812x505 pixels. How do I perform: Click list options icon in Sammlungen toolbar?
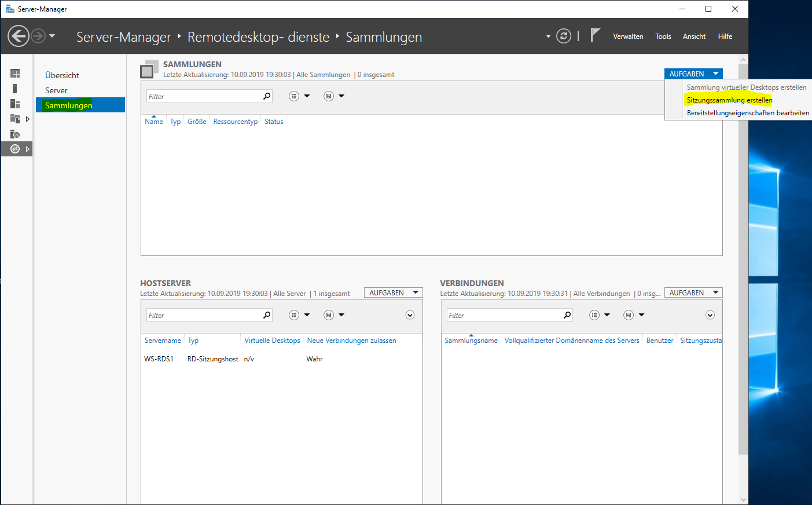[294, 96]
